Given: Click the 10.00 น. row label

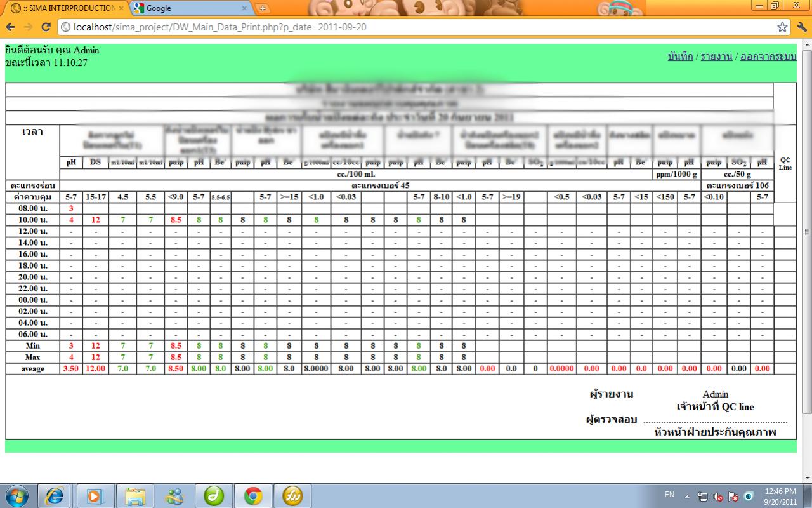Looking at the screenshot, I should coord(32,220).
